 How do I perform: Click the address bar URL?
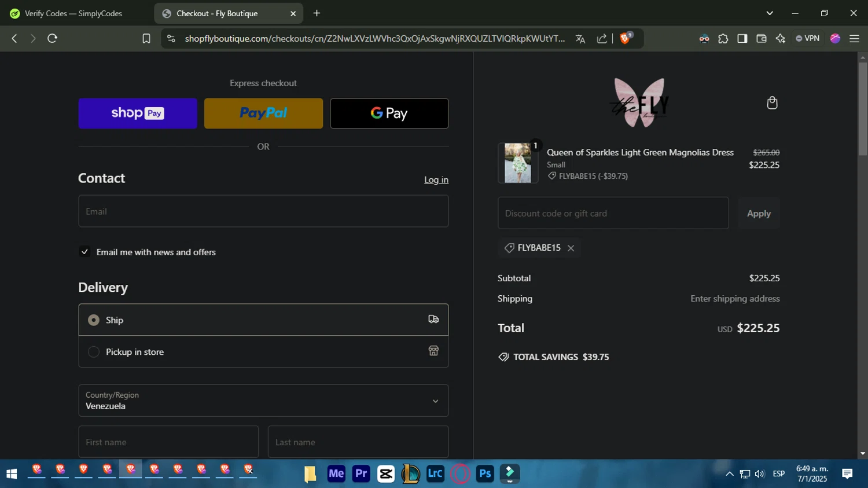pyautogui.click(x=375, y=39)
